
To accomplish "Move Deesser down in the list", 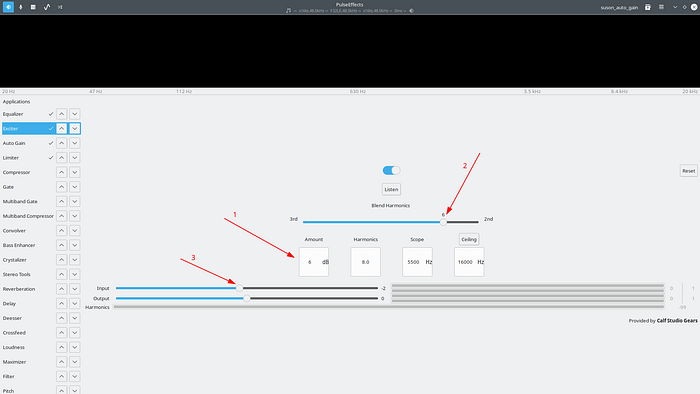I will (x=75, y=318).
